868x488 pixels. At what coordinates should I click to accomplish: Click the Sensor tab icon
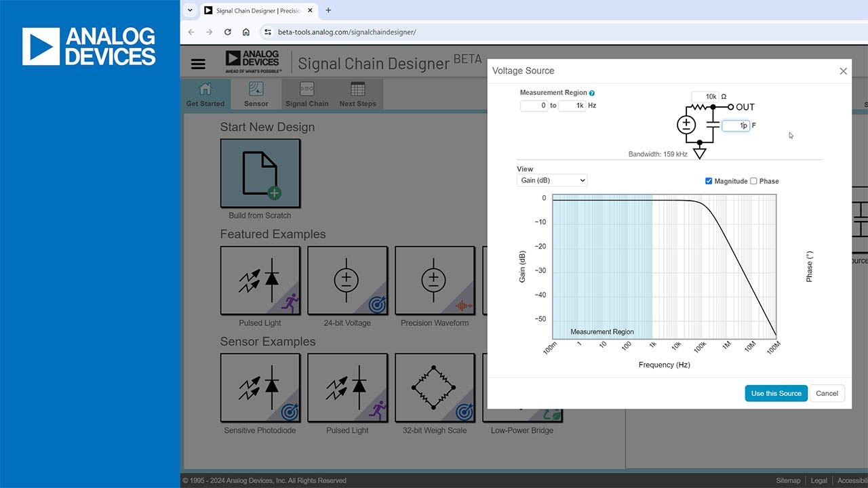(x=256, y=89)
